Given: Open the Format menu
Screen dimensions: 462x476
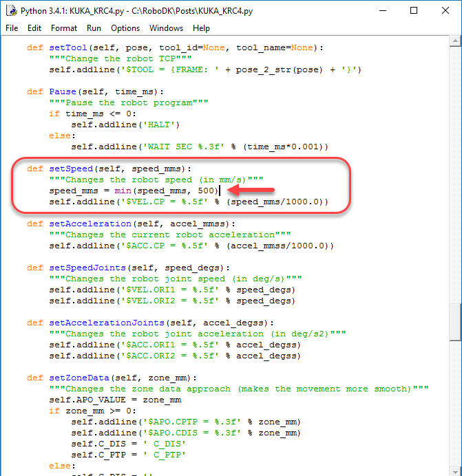Looking at the screenshot, I should (64, 28).
